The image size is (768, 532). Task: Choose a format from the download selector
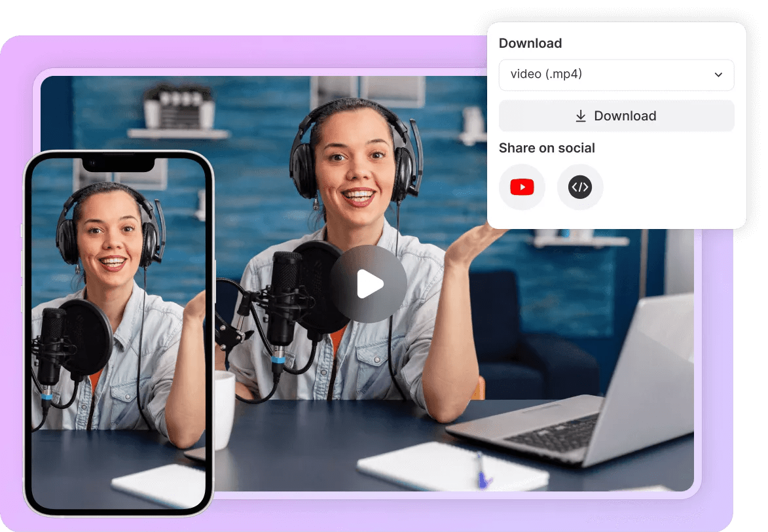tap(616, 75)
